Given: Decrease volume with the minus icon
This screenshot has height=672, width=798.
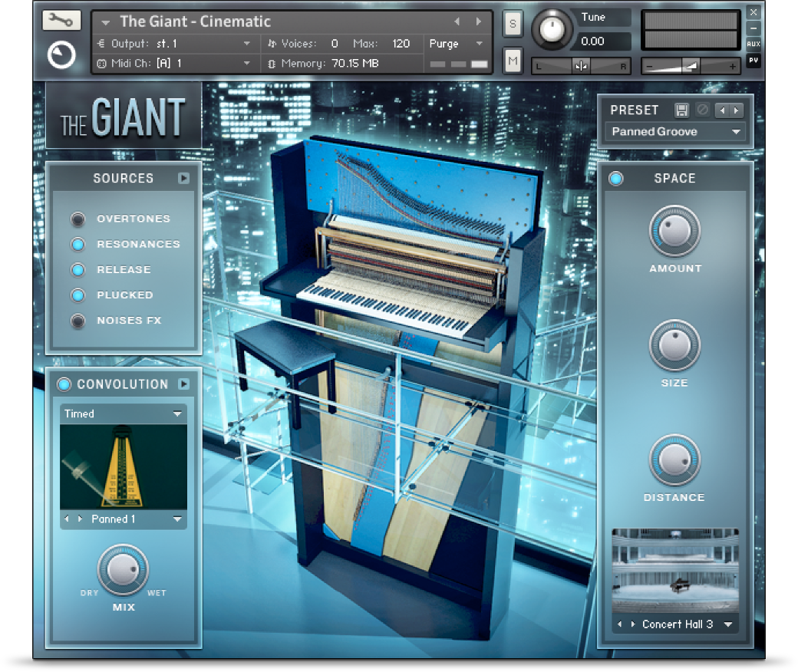Looking at the screenshot, I should click(649, 66).
